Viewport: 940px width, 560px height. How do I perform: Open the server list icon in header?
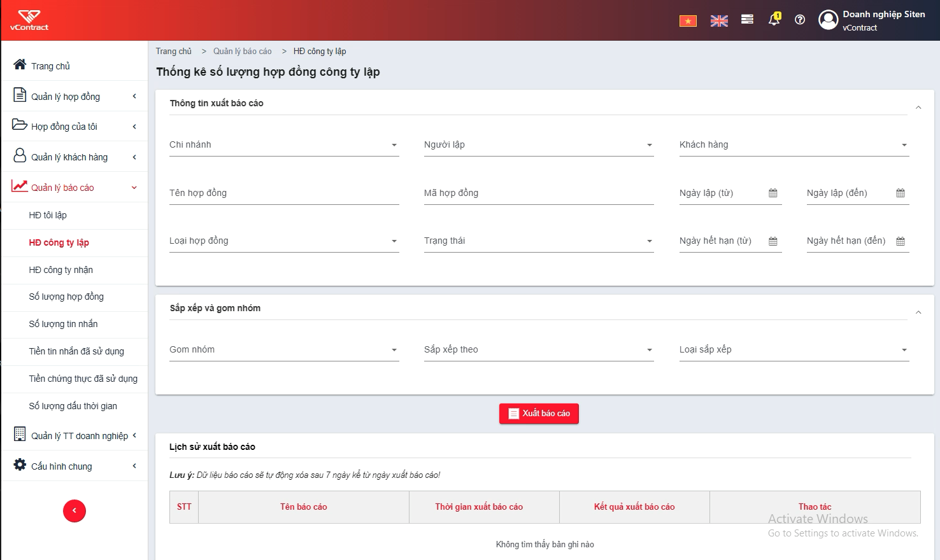[x=747, y=20]
